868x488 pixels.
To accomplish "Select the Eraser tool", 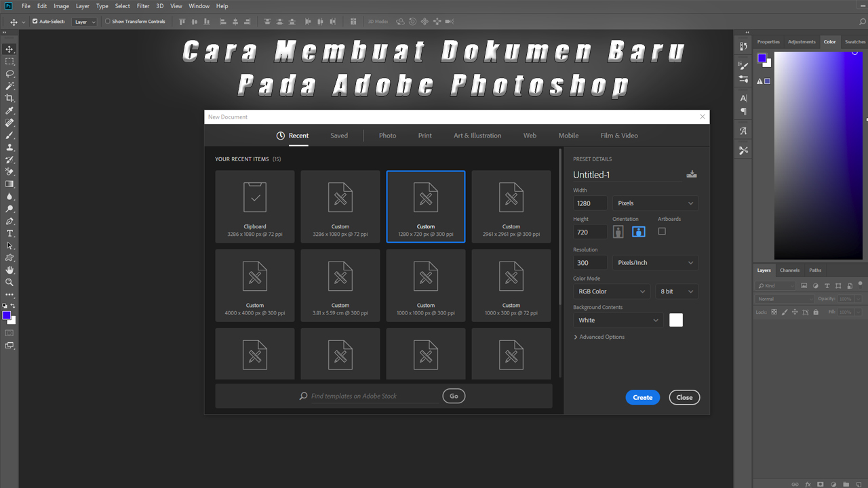I will tap(9, 172).
